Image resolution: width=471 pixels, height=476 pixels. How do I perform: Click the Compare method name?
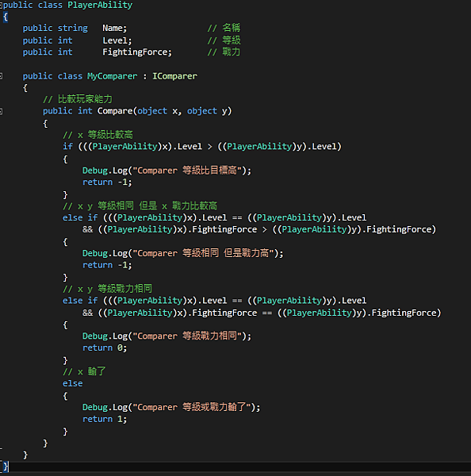coord(115,111)
